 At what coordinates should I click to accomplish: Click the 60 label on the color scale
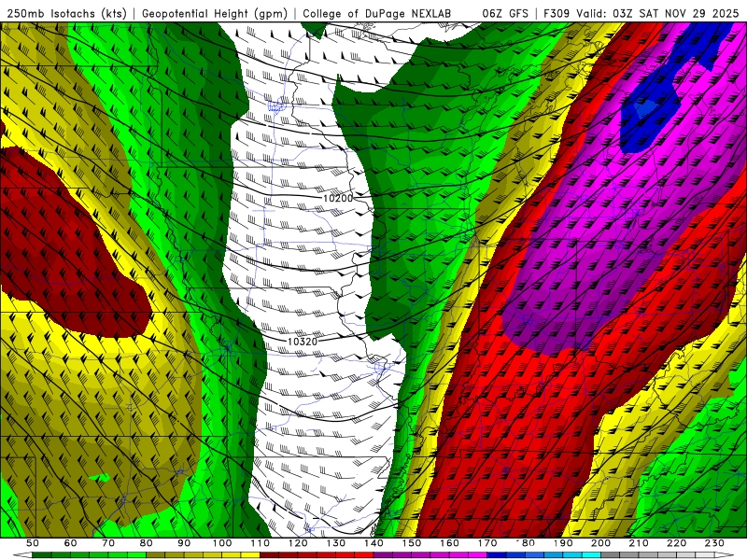coord(71,543)
